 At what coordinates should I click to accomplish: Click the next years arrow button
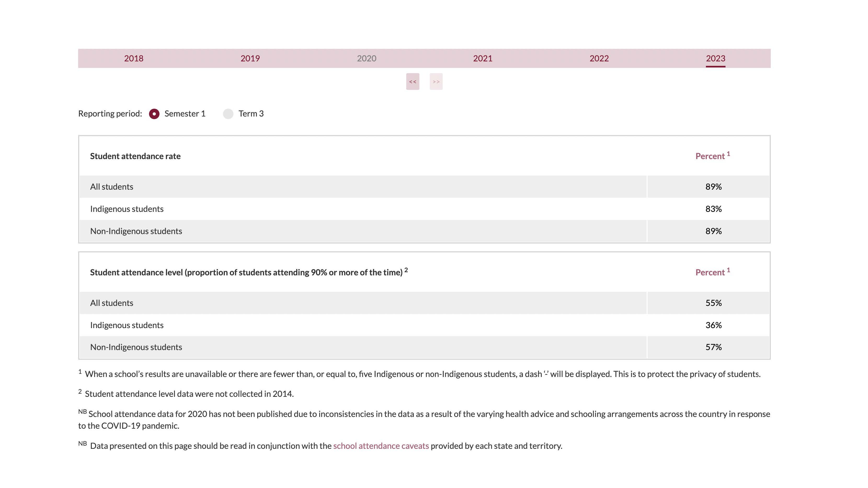click(x=436, y=82)
